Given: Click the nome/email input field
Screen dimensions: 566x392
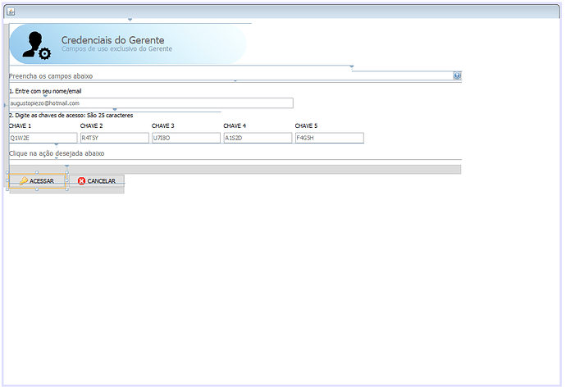Looking at the screenshot, I should [x=151, y=103].
